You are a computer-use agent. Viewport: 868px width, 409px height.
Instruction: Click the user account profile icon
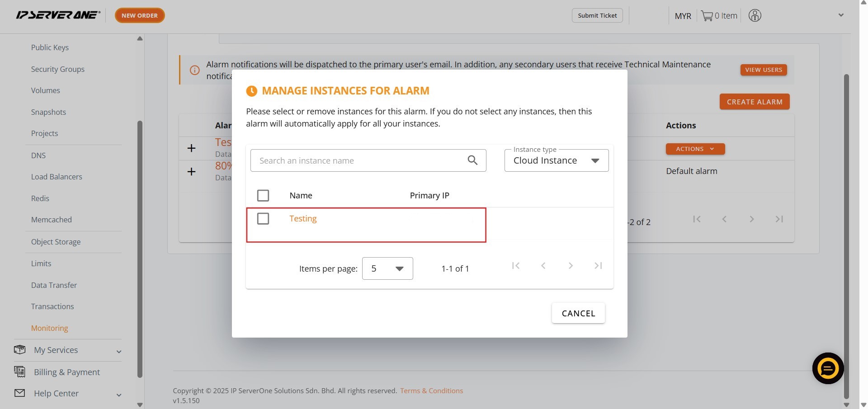click(x=755, y=16)
